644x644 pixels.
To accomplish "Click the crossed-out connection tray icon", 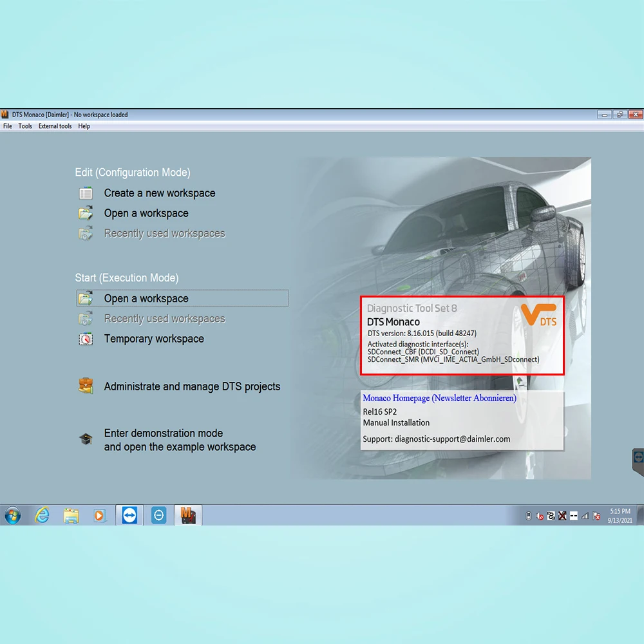I will (x=562, y=516).
